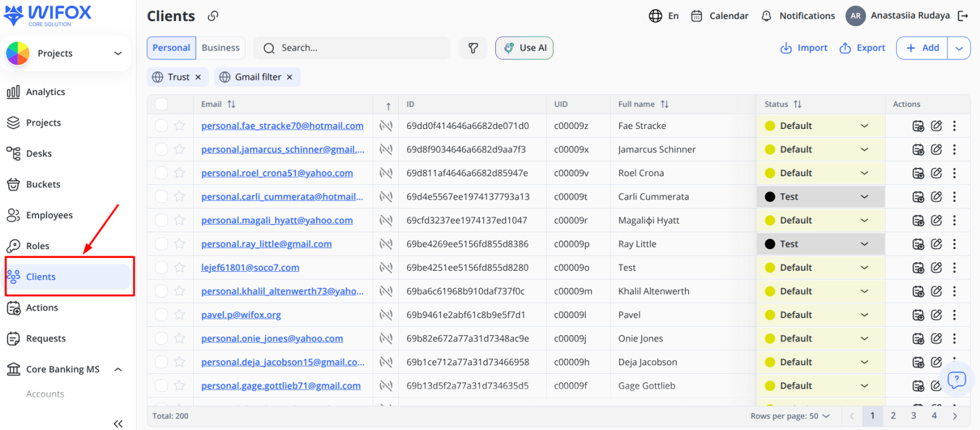This screenshot has width=980, height=430.
Task: Select the Onie Jones row checkbox
Action: coord(162,338)
